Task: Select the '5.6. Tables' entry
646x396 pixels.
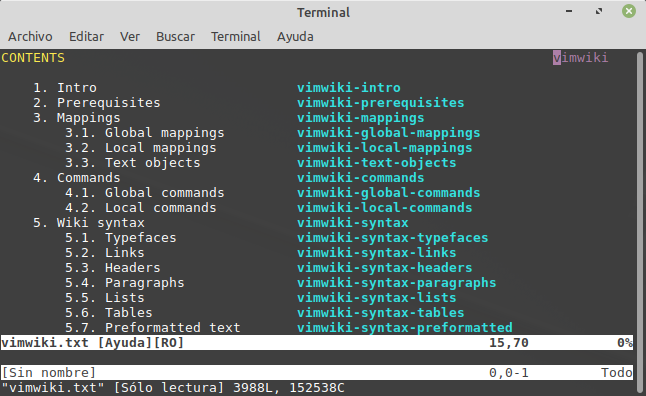Action: click(109, 313)
